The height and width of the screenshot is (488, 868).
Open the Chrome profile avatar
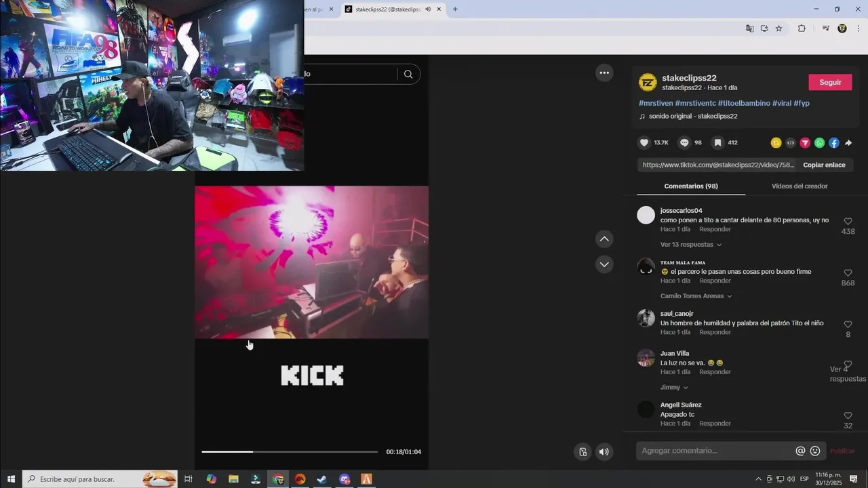point(842,28)
